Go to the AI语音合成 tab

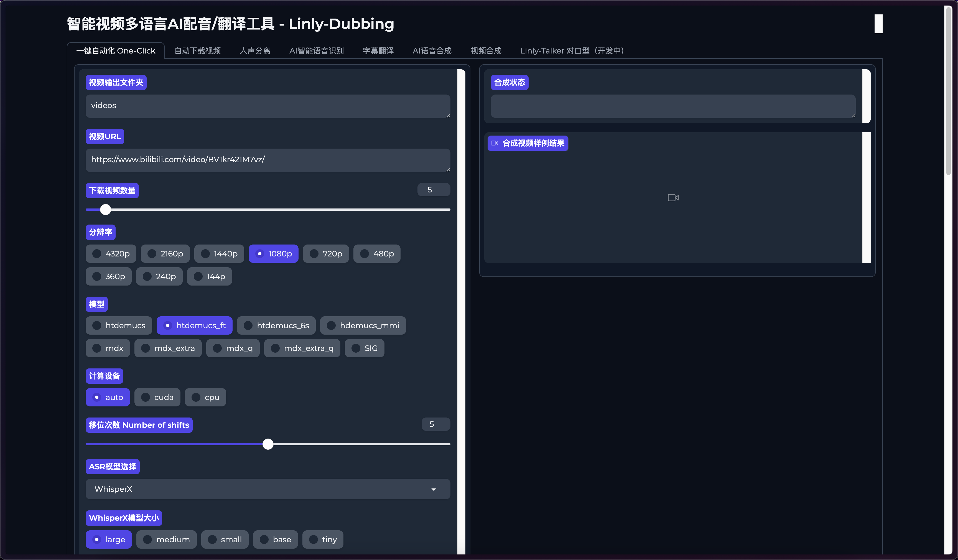pyautogui.click(x=432, y=51)
